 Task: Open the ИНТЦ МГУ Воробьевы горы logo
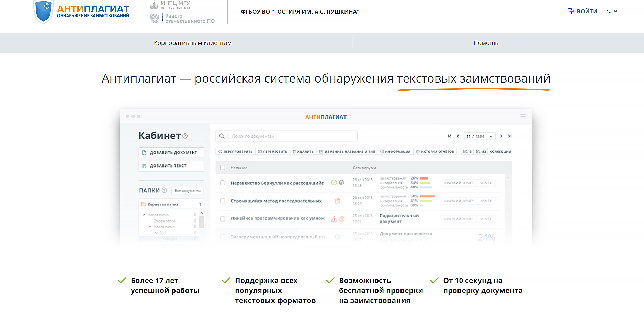(x=170, y=5)
